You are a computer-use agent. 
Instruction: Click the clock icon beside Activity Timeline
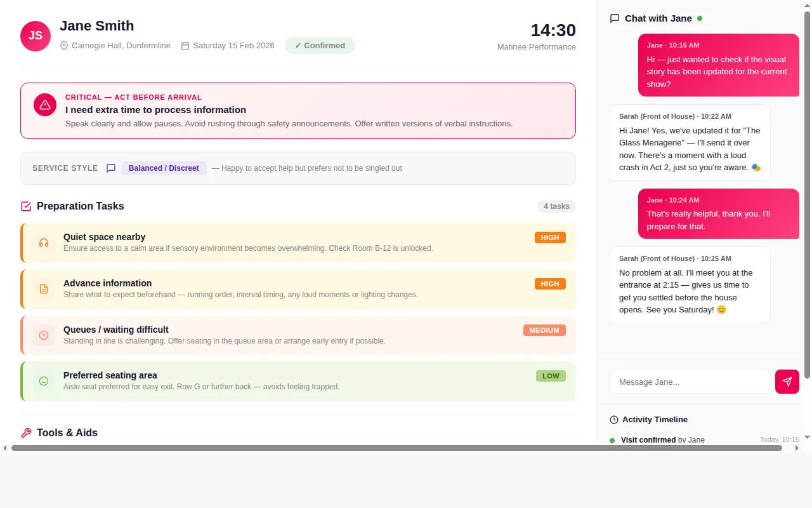(613, 419)
